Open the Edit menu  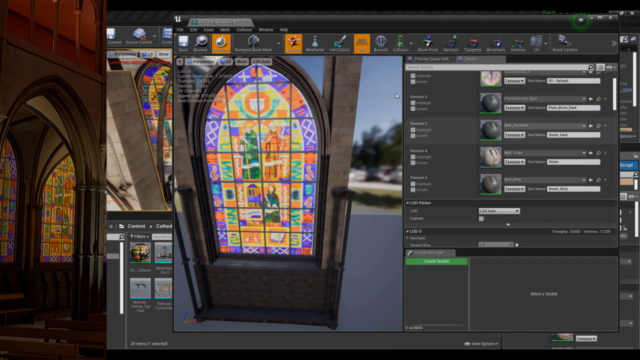pyautogui.click(x=193, y=30)
